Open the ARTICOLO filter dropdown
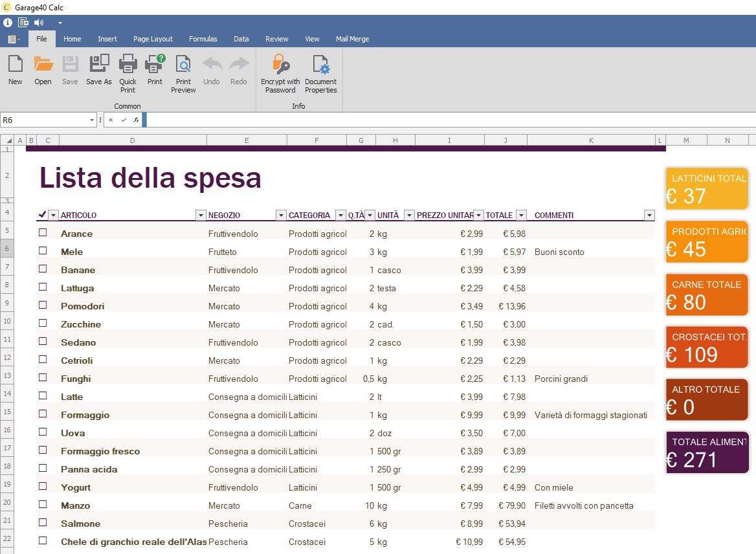 tap(201, 215)
